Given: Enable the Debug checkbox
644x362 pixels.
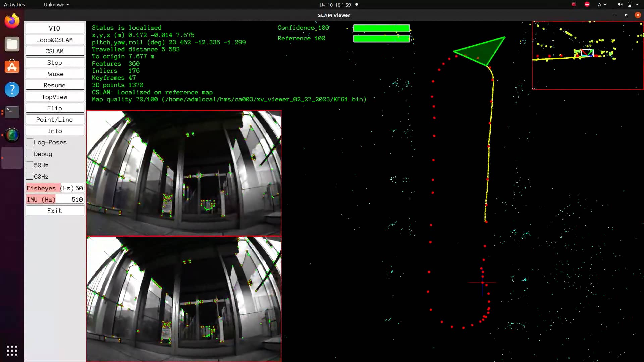Looking at the screenshot, I should click(30, 154).
